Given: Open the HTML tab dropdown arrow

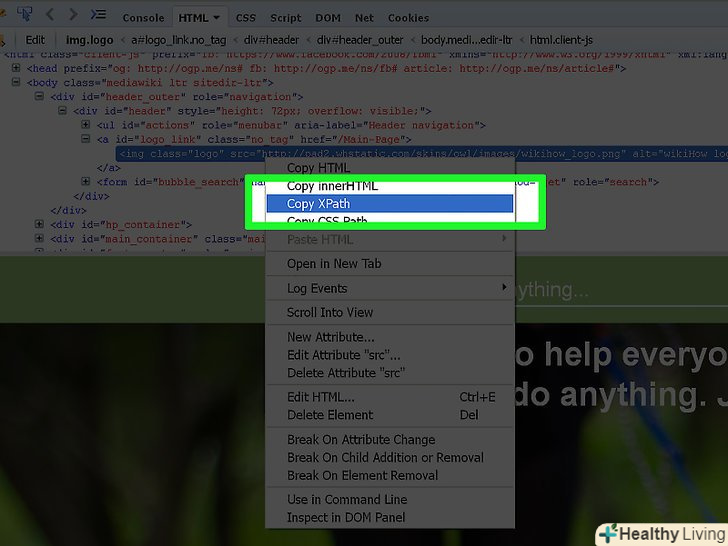Looking at the screenshot, I should [x=216, y=17].
